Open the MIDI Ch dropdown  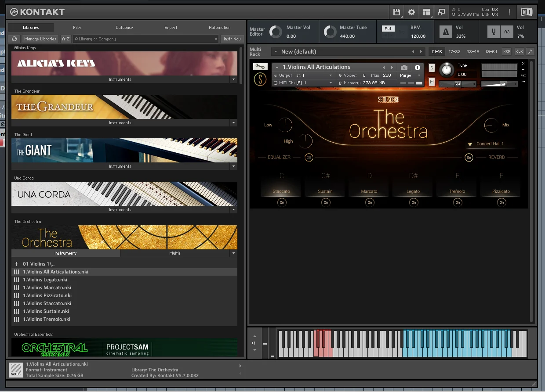(x=303, y=83)
